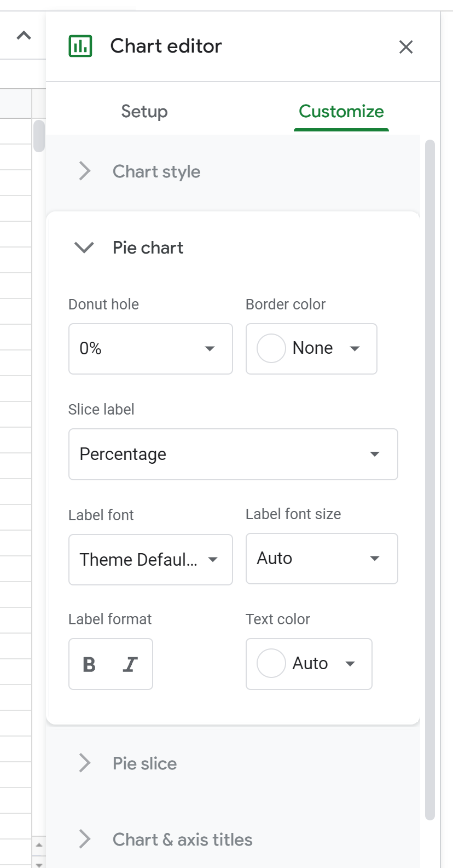
Task: Select the Customize tab
Action: pos(341,112)
